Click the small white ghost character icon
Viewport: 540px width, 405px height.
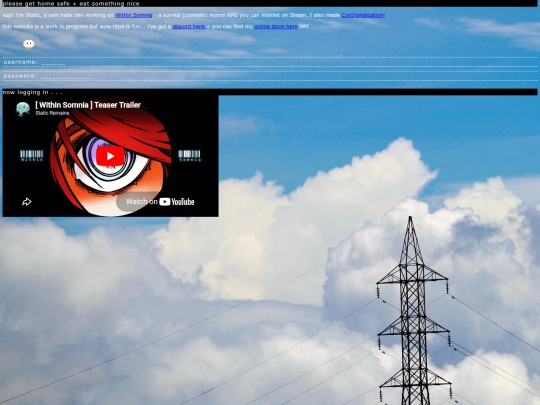[29, 45]
